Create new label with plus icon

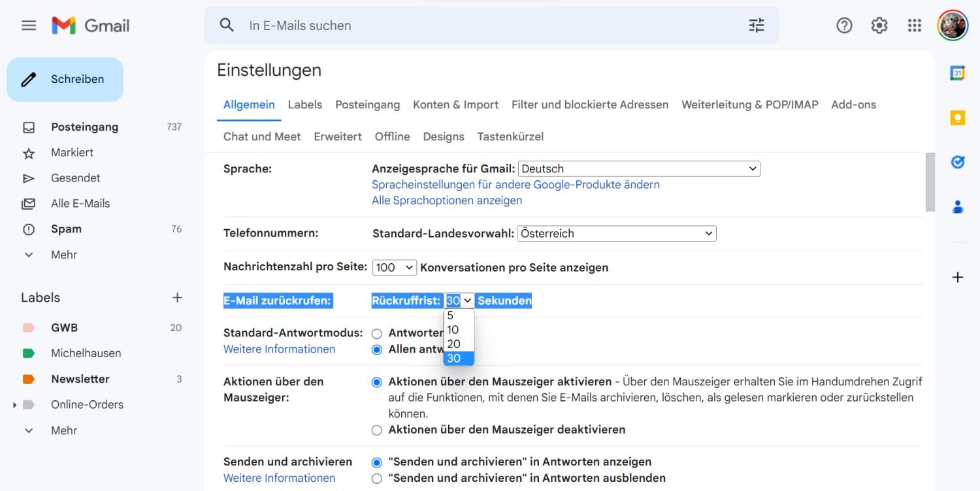(x=176, y=298)
